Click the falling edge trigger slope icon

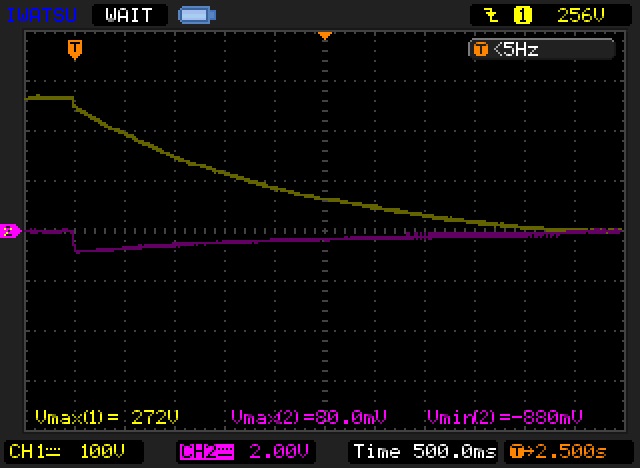(x=491, y=16)
